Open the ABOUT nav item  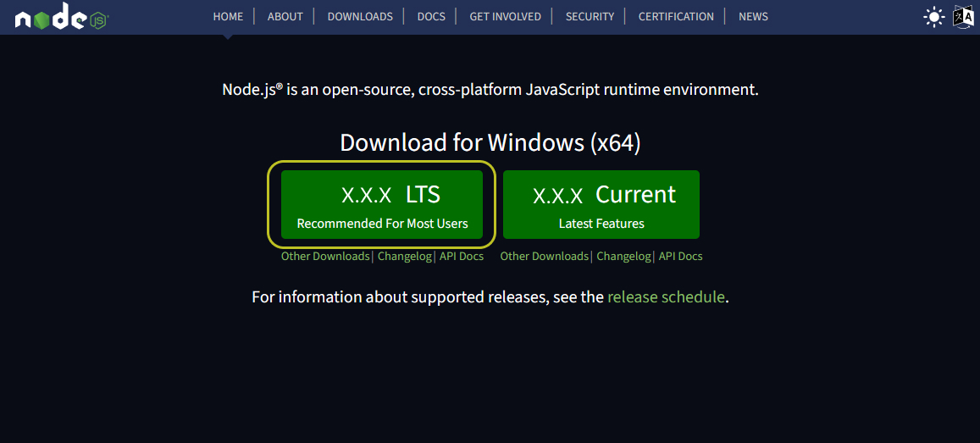(285, 17)
